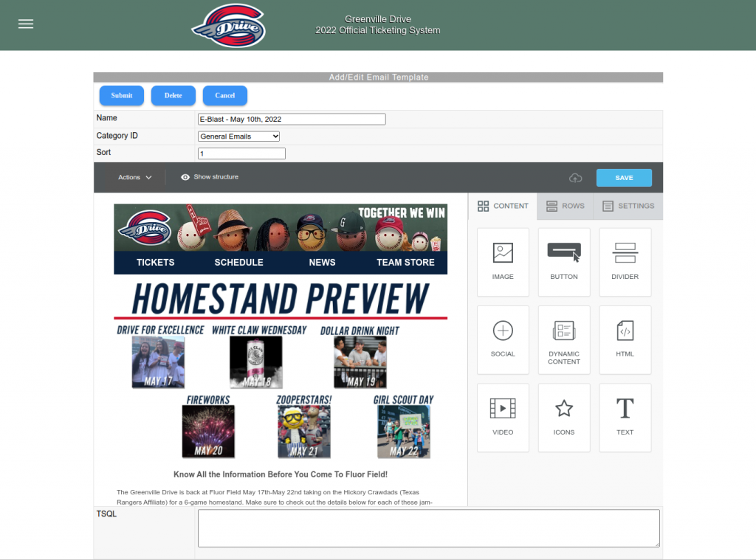
Task: Switch to the Settings tab
Action: (628, 206)
